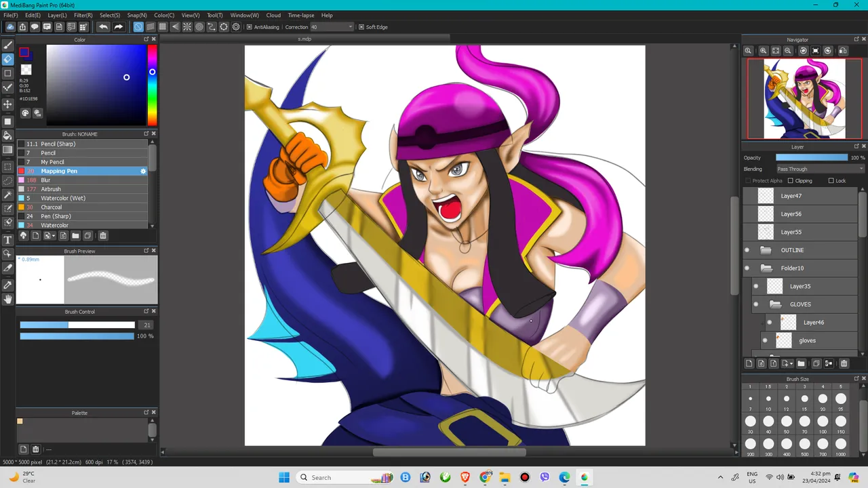868x488 pixels.
Task: Click the Windows Start button
Action: (284, 477)
